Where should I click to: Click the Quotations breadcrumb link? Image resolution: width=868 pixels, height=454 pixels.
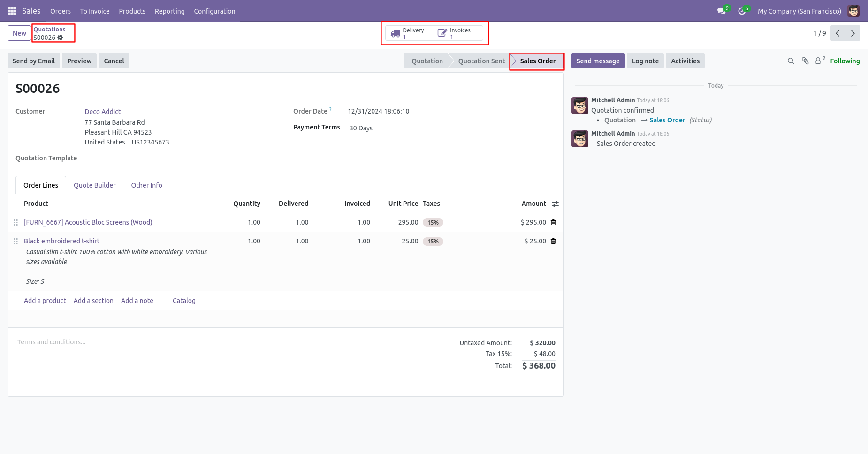49,29
